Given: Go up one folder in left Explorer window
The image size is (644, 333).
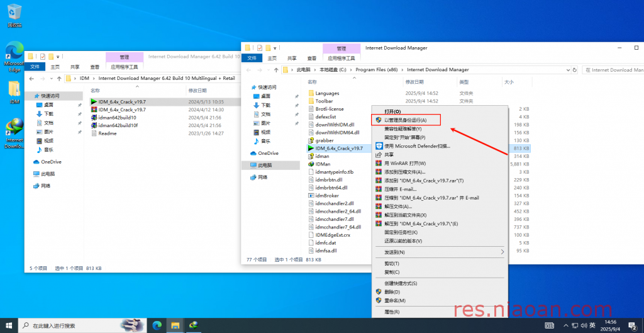Looking at the screenshot, I should [x=59, y=78].
